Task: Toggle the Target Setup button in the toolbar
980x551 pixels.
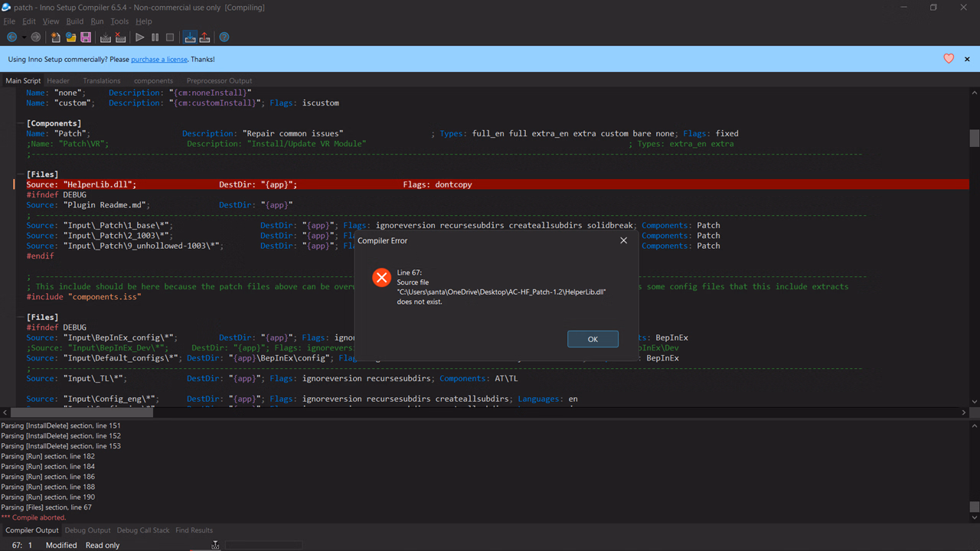Action: pos(190,37)
